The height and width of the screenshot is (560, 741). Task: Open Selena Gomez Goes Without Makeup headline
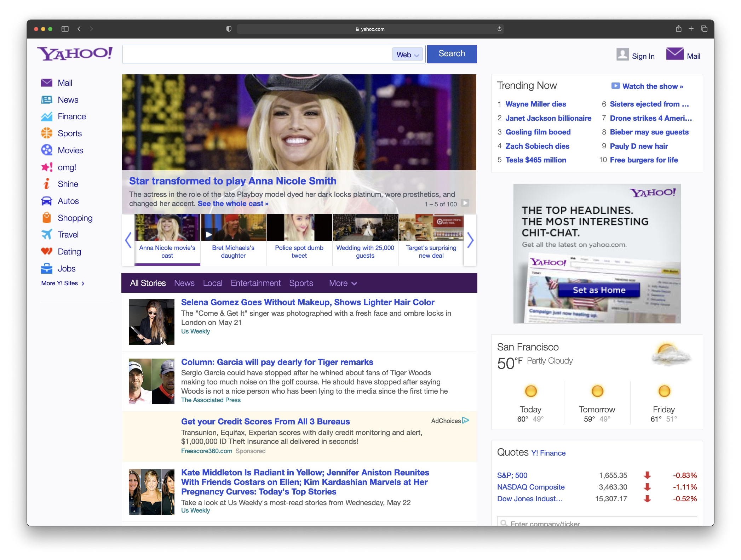[x=308, y=302]
